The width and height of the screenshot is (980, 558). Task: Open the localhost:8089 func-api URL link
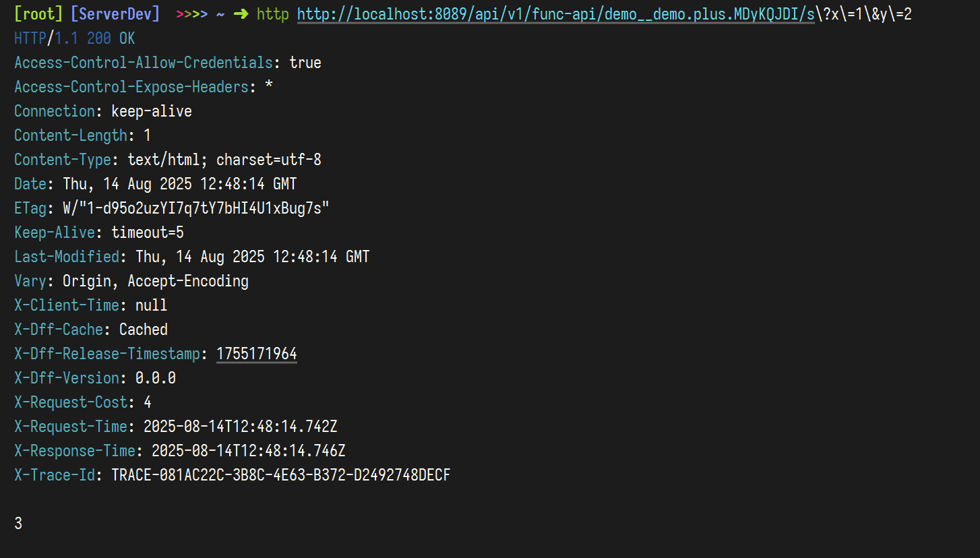click(x=556, y=14)
